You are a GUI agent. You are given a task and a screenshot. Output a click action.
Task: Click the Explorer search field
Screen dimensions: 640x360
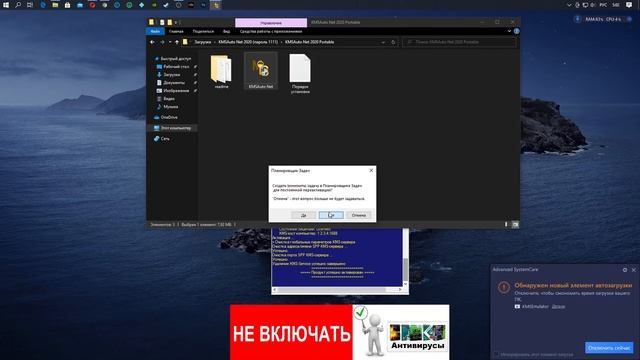pyautogui.click(x=459, y=42)
